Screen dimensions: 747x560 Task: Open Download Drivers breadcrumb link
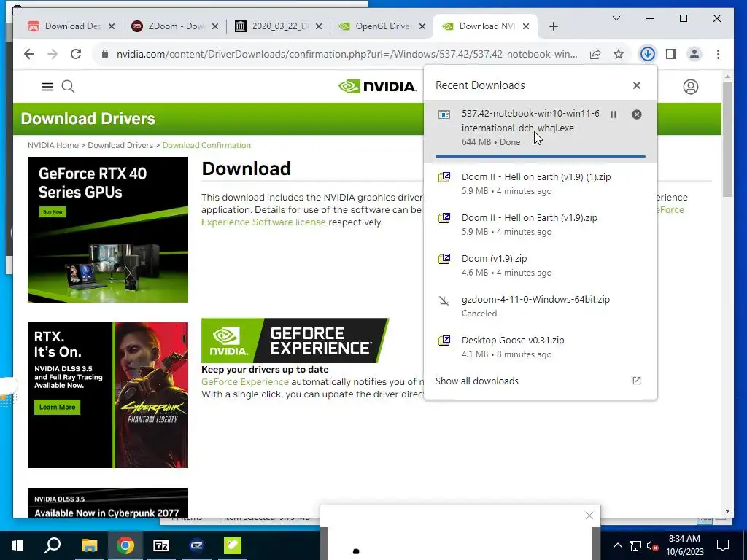point(120,145)
